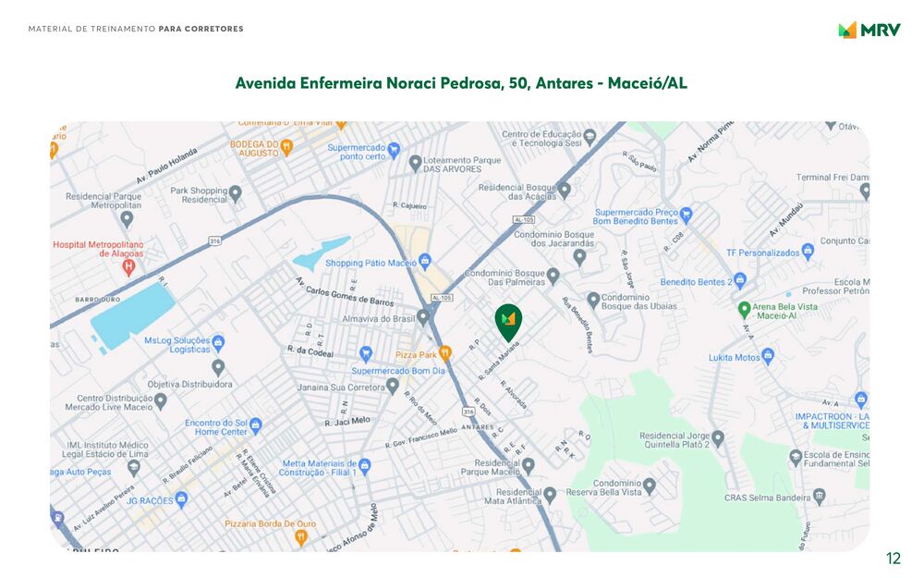Click the 'Av. Mundaú' street label
924x578 pixels.
click(x=786, y=219)
